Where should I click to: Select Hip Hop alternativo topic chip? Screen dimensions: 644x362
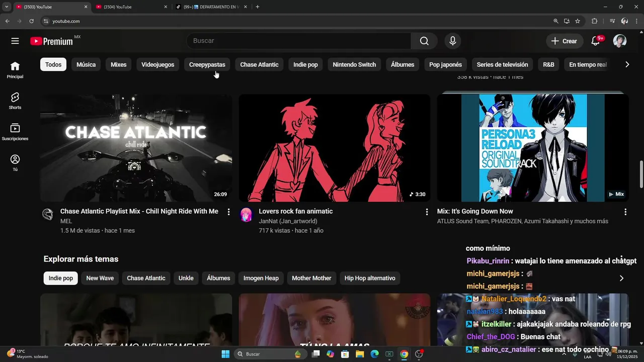click(370, 278)
